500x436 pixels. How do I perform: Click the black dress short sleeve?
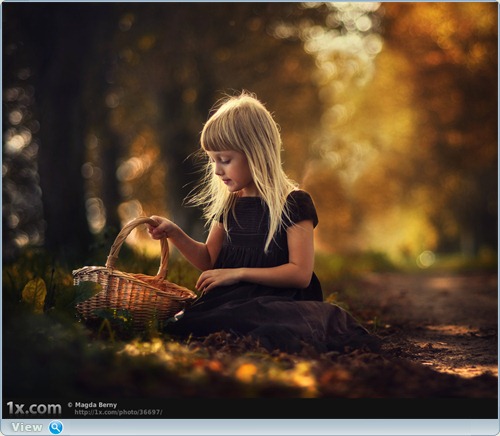click(x=302, y=208)
